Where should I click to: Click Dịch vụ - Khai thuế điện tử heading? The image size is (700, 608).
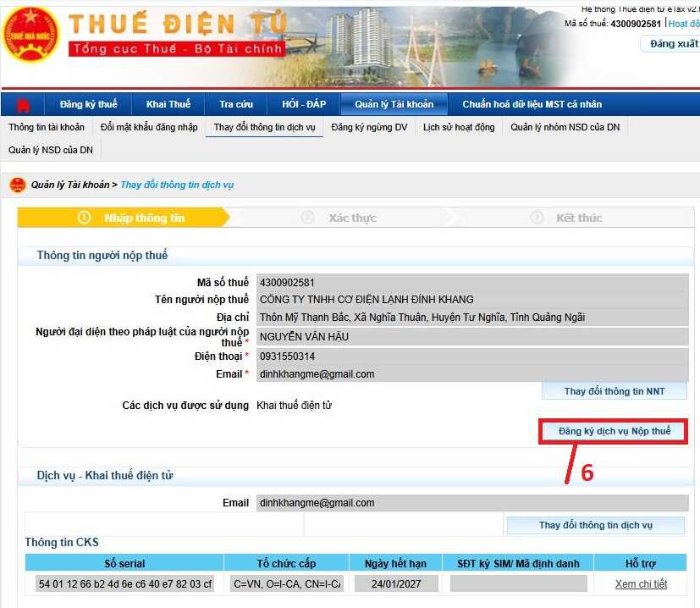pyautogui.click(x=105, y=475)
